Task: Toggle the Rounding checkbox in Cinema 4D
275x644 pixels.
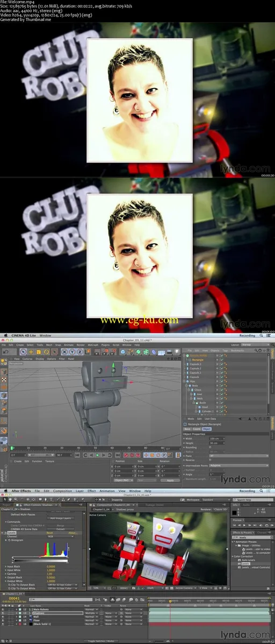Action: tap(211, 448)
